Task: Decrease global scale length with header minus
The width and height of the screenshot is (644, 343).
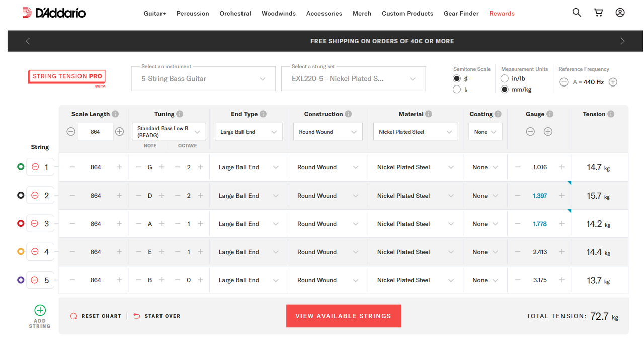Action: [x=71, y=132]
